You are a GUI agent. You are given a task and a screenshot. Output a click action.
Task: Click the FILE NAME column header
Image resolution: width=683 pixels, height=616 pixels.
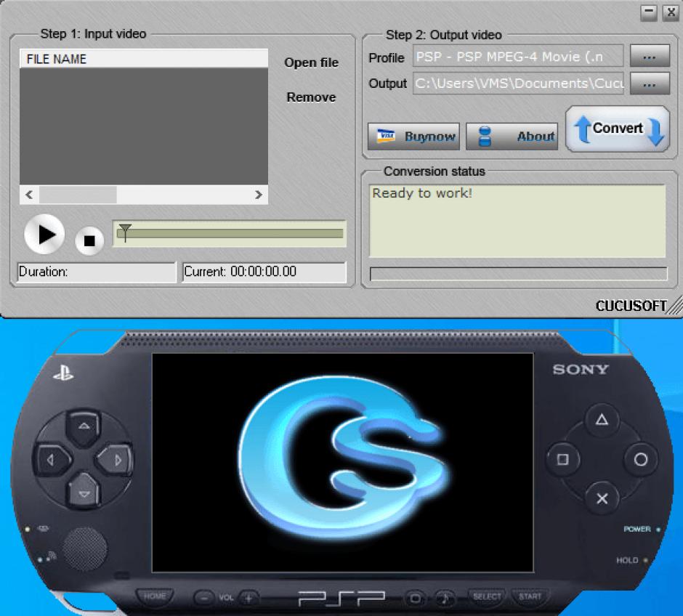click(x=144, y=59)
